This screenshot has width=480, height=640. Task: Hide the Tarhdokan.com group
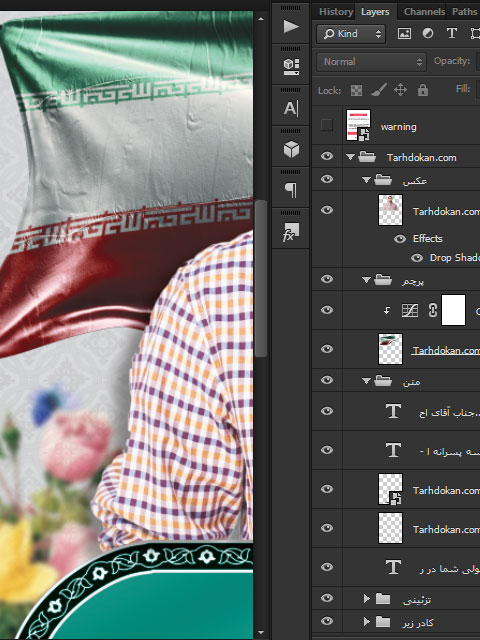click(327, 156)
